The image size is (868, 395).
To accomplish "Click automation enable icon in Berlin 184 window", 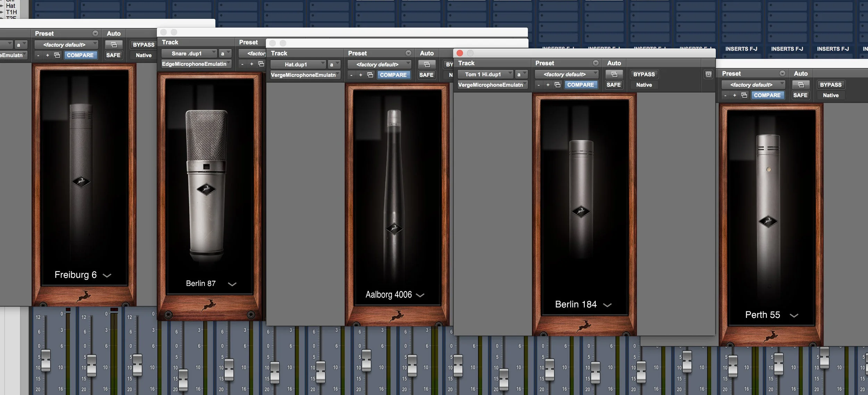I will coord(614,74).
